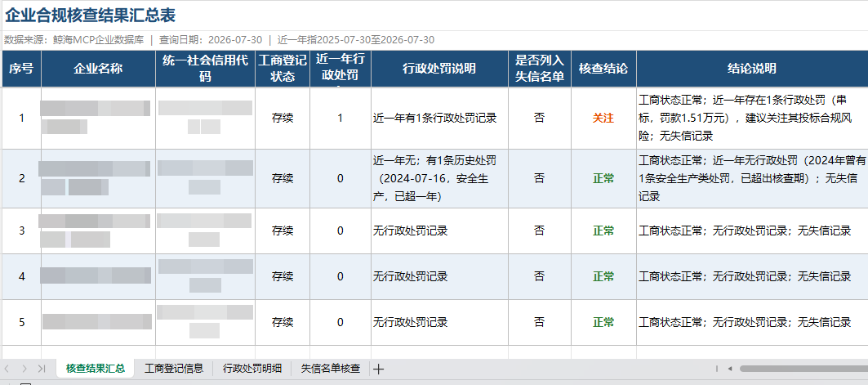
Task: Click the 是否列入失信名单 column header
Action: pos(540,69)
